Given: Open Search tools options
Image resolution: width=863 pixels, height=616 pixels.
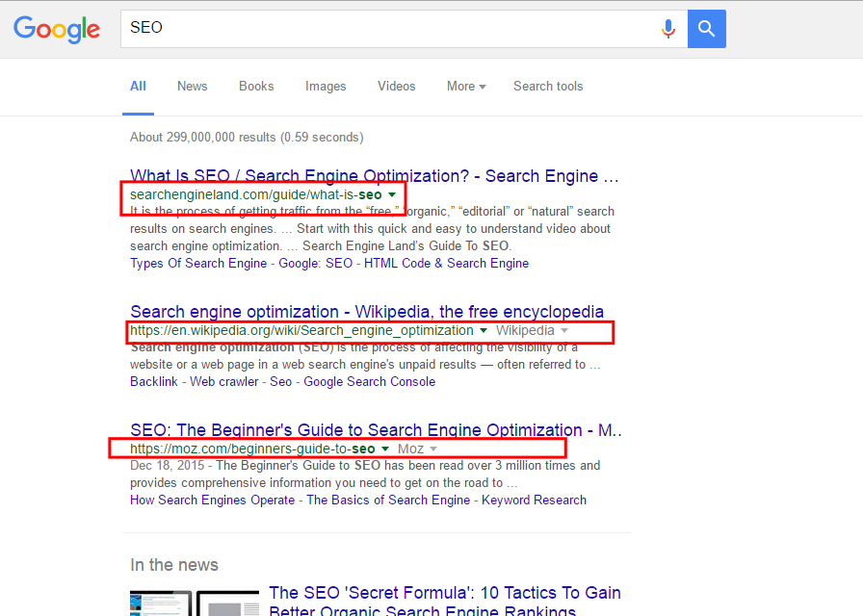Looking at the screenshot, I should click(548, 87).
